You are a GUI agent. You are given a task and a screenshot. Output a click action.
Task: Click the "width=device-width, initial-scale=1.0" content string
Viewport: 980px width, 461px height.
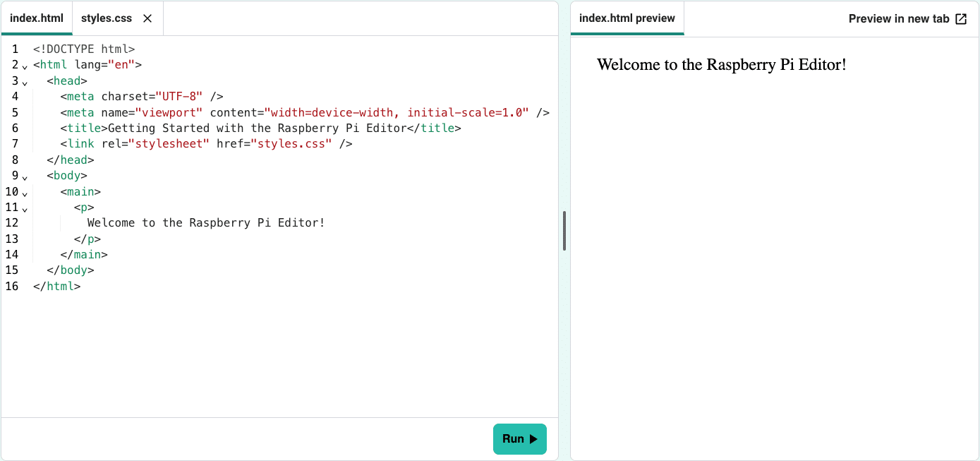(397, 112)
